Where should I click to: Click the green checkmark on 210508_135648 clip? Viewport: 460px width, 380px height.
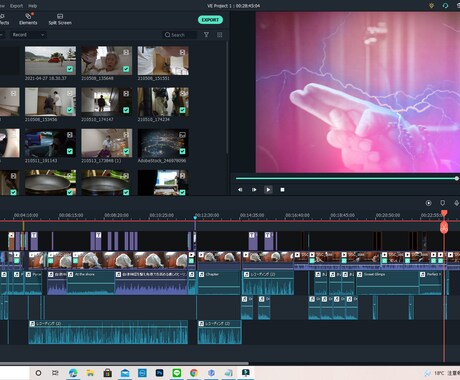click(126, 69)
